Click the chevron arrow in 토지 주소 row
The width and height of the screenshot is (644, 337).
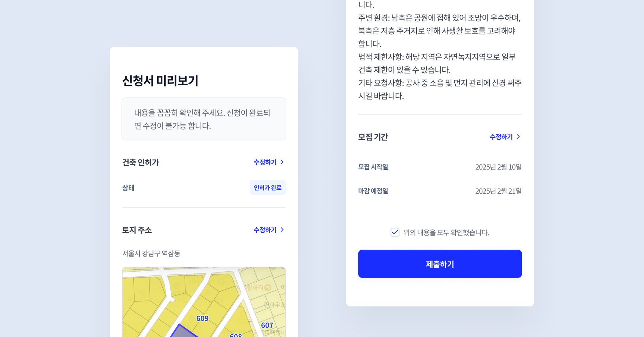[282, 230]
